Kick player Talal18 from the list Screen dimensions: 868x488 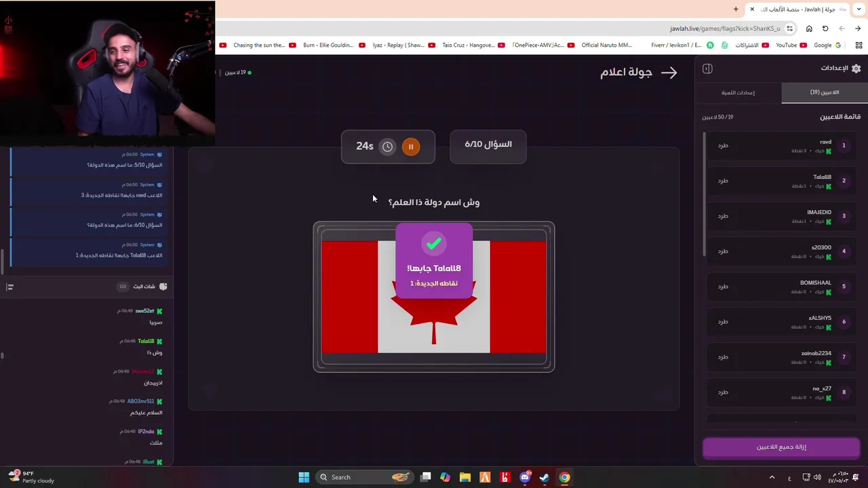(723, 181)
